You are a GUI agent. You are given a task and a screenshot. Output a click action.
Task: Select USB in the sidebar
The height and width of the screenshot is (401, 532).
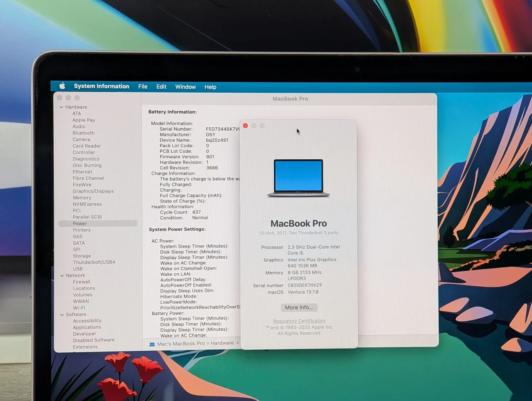coord(78,269)
